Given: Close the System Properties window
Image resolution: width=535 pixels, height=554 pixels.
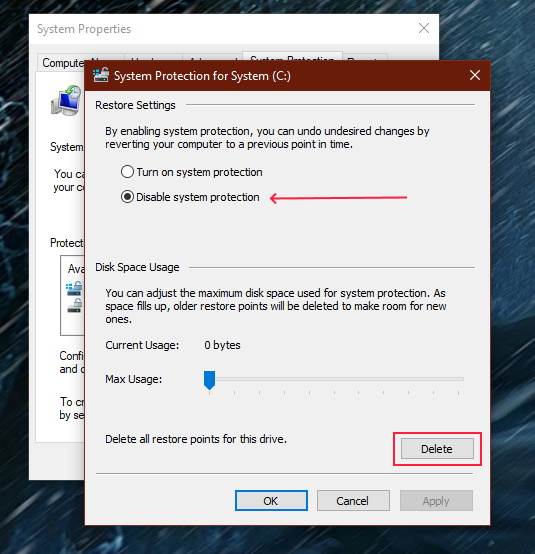Looking at the screenshot, I should (424, 28).
